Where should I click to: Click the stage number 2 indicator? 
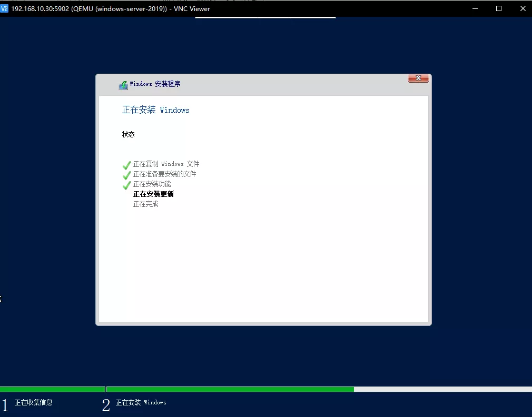coord(106,405)
